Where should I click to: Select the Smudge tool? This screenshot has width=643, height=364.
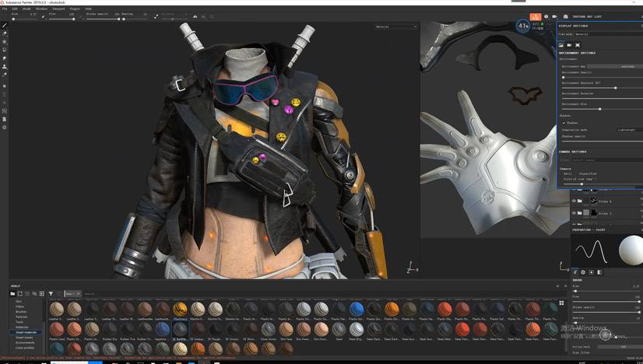pos(5,58)
